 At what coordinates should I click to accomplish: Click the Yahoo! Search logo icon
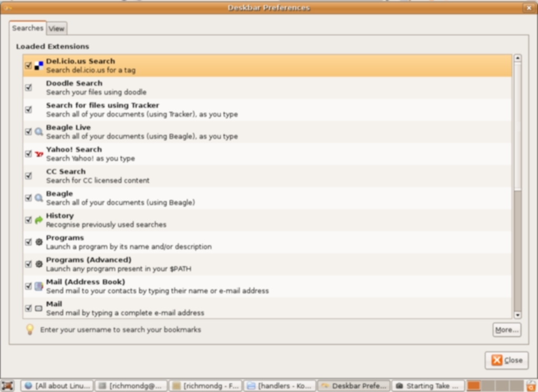click(39, 154)
